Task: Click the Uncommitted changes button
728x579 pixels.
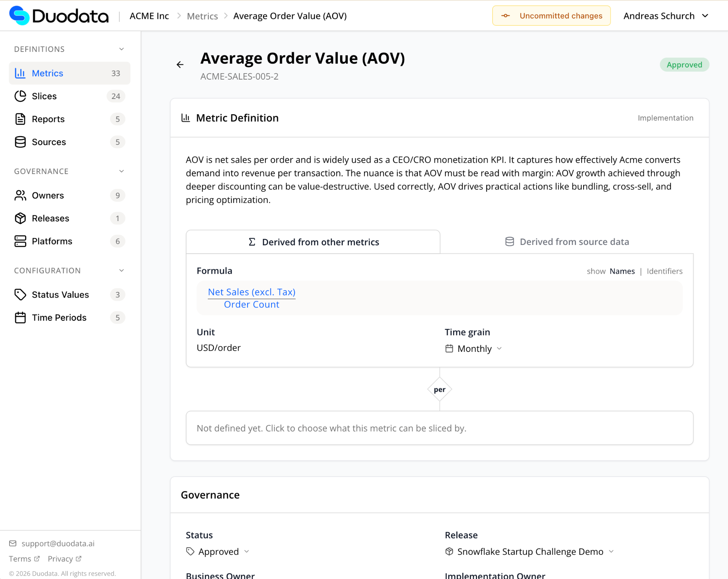Action: (551, 16)
